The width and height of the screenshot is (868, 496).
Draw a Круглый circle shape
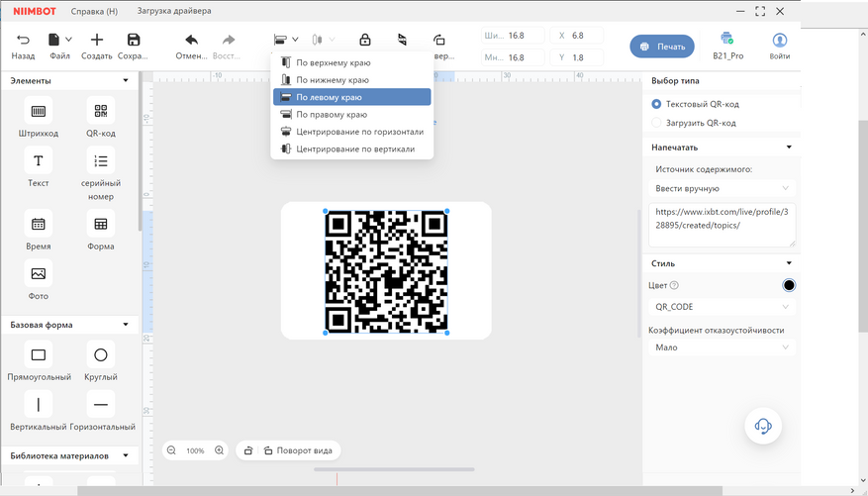tap(100, 354)
